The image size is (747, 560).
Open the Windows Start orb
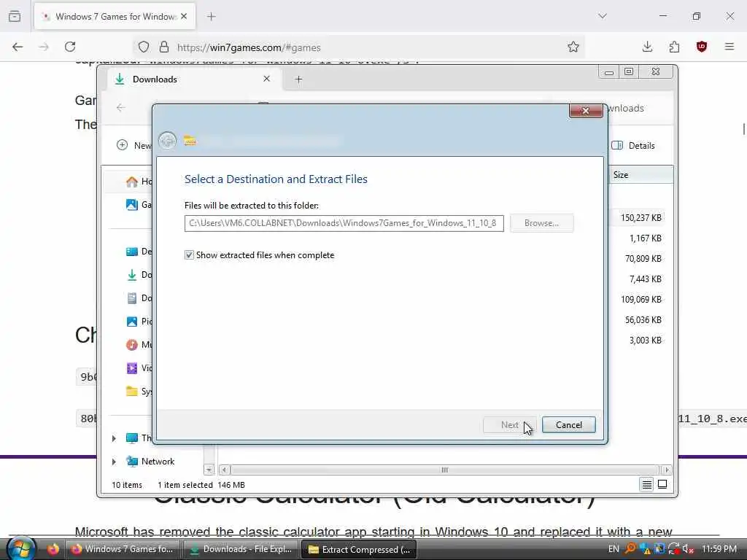pyautogui.click(x=21, y=548)
